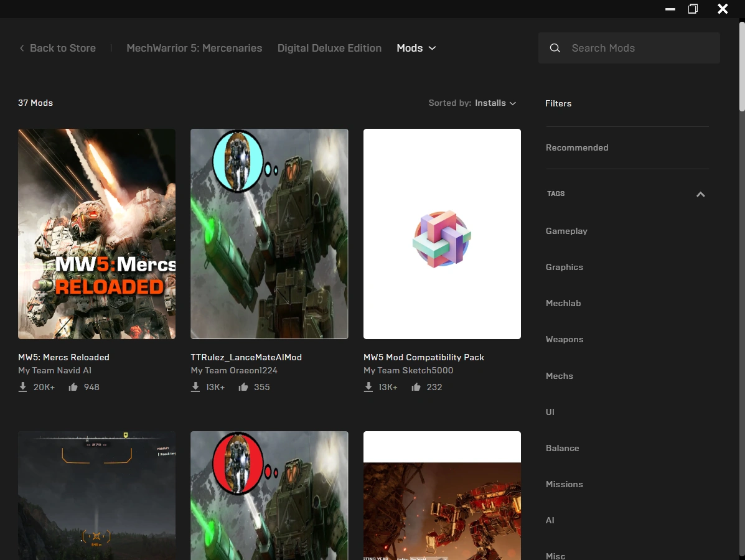
Task: Click the vertical scrollbar thumb
Action: [742, 67]
